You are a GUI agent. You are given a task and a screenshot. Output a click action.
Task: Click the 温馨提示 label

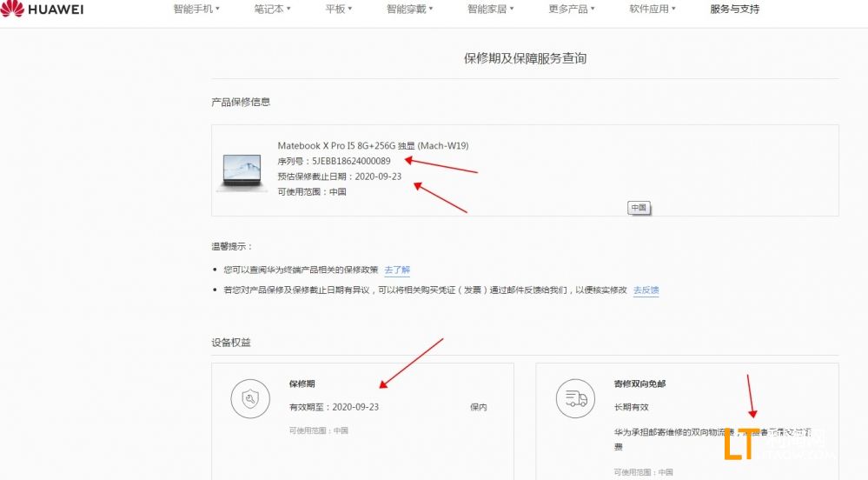[x=231, y=246]
